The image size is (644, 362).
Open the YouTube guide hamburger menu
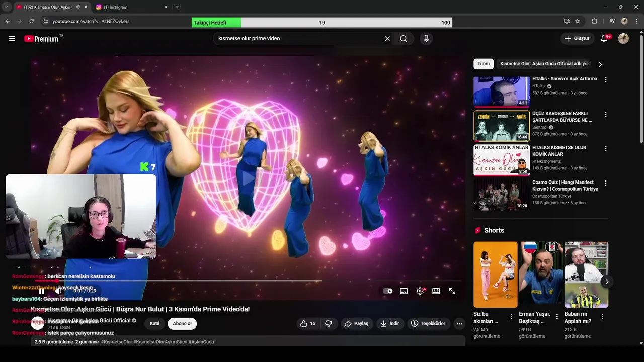(12, 39)
